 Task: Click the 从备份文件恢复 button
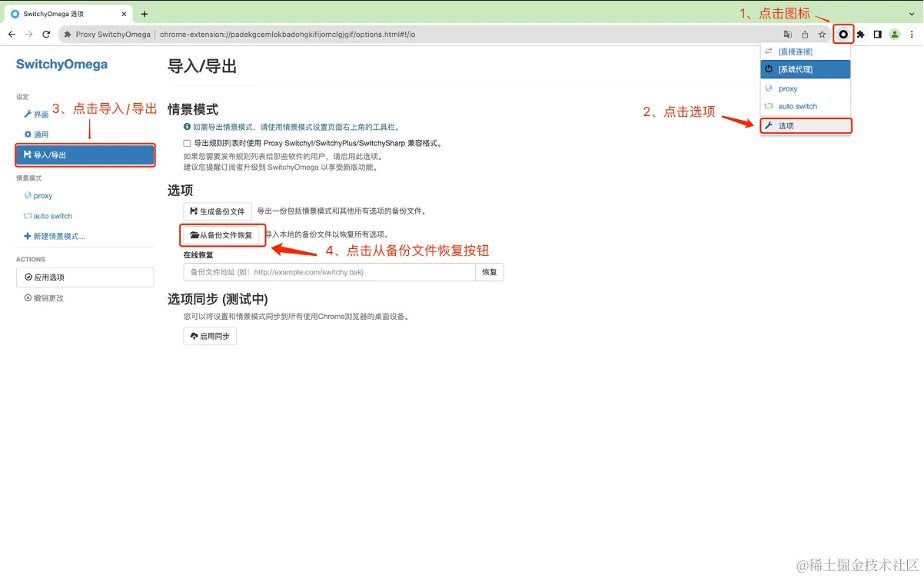click(x=221, y=235)
